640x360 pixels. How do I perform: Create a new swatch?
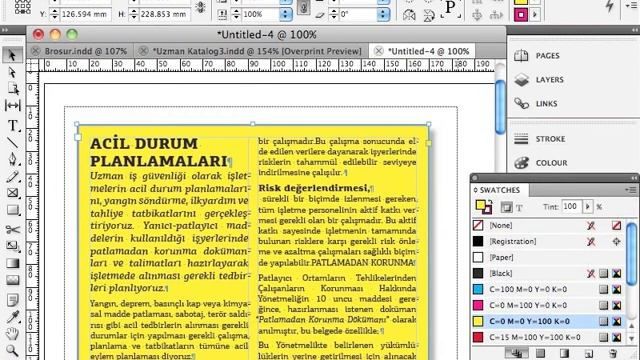tap(589, 353)
